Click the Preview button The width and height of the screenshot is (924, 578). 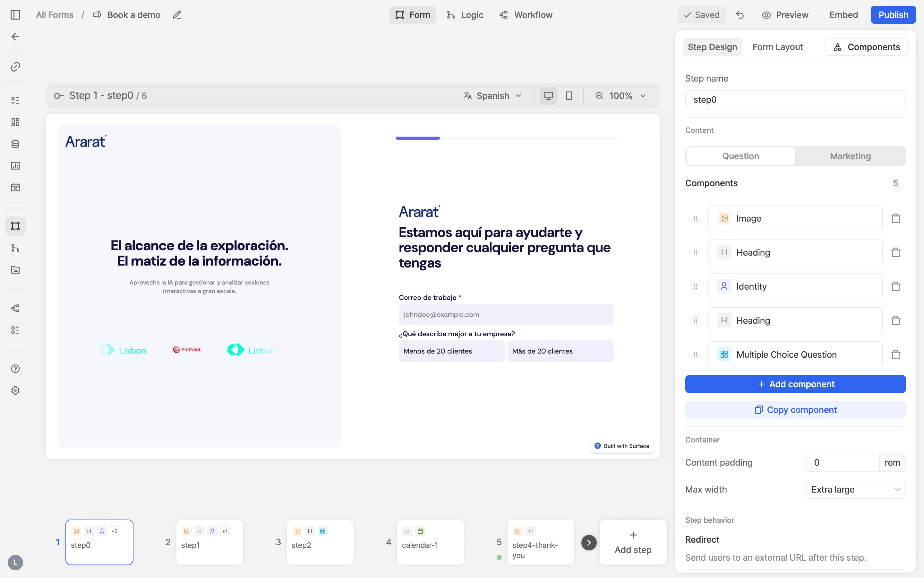click(785, 15)
